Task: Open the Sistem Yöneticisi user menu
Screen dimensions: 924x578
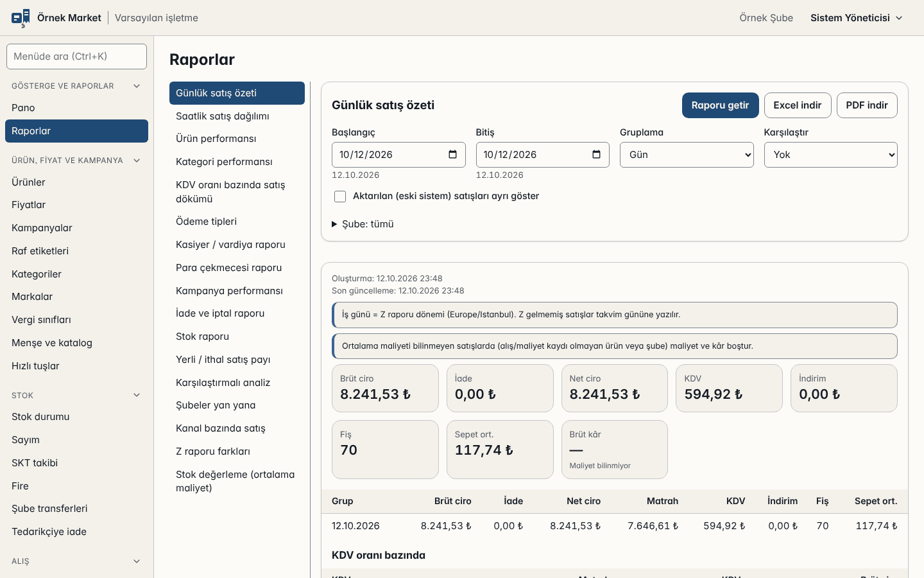Action: 857,18
